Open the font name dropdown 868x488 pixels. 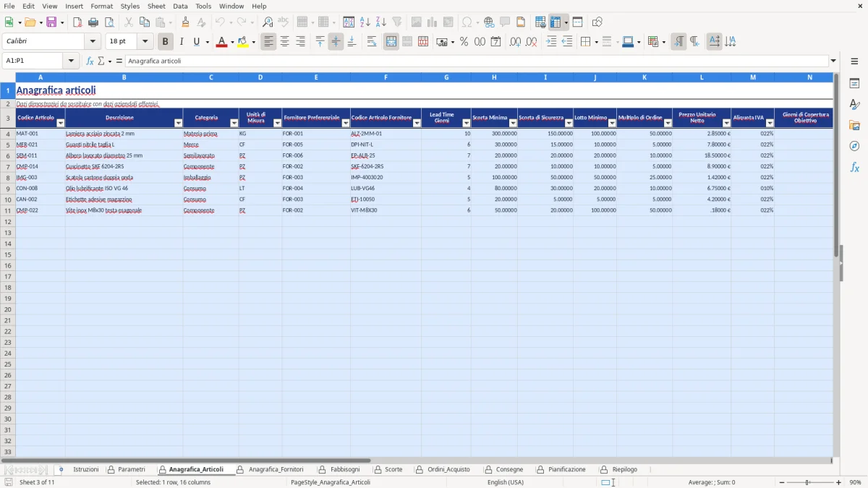(x=93, y=42)
